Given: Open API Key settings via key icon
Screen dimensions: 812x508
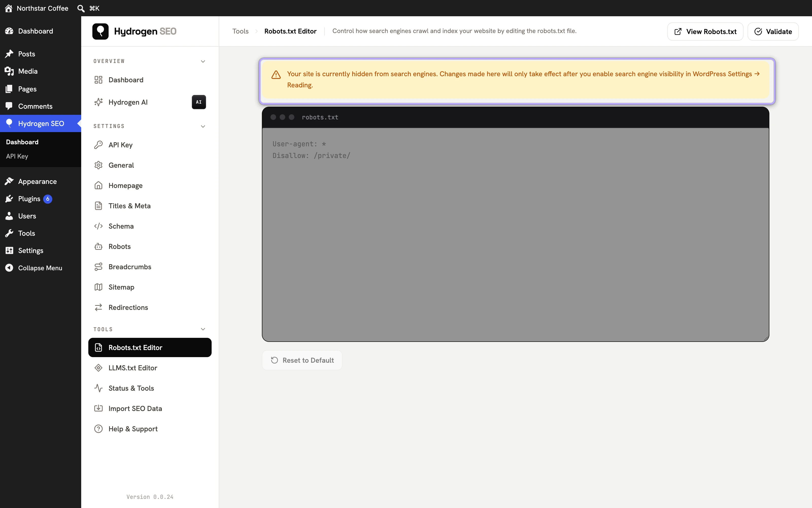Looking at the screenshot, I should tap(98, 145).
